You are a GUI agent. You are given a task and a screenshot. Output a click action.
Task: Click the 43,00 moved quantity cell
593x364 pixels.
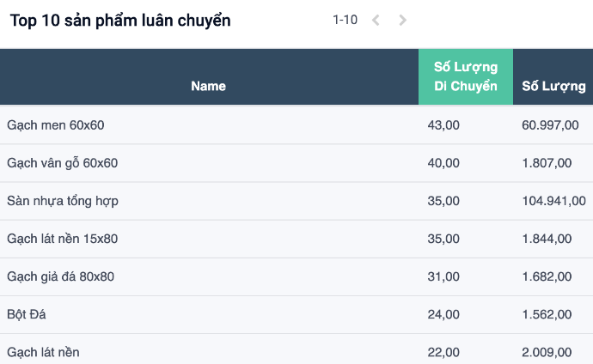(443, 125)
